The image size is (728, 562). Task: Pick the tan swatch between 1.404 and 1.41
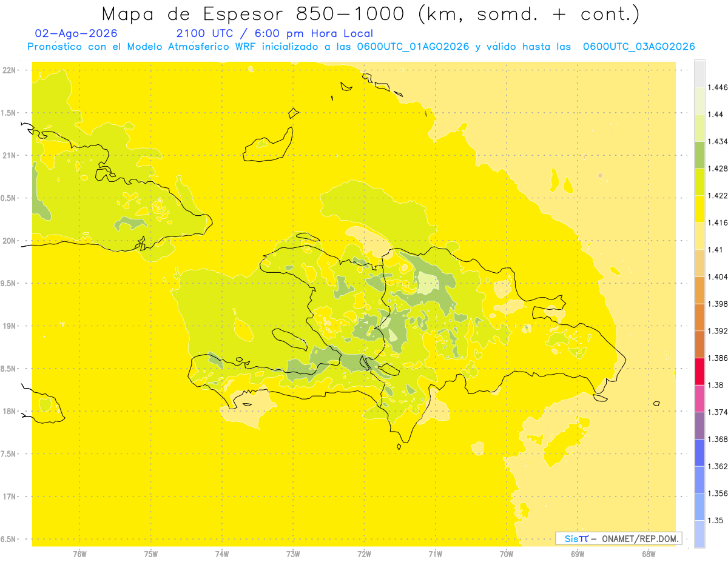pyautogui.click(x=700, y=263)
